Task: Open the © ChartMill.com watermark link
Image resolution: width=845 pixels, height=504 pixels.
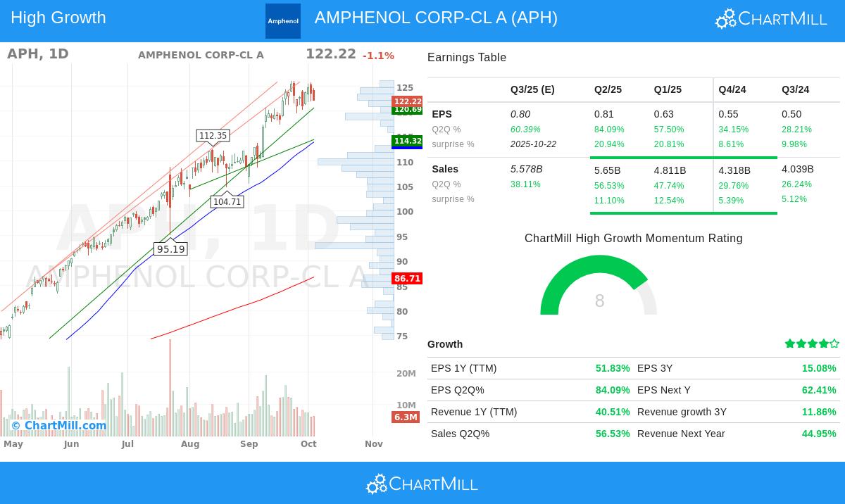Action: point(58,425)
